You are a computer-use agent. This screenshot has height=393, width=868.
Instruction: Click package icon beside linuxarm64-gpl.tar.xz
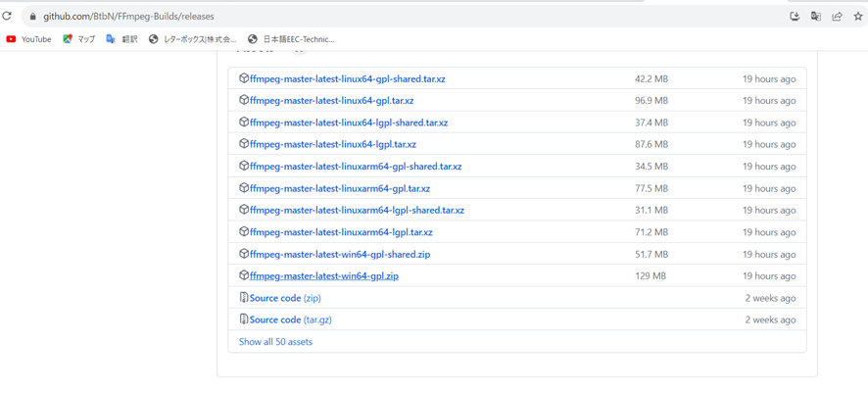tap(244, 188)
